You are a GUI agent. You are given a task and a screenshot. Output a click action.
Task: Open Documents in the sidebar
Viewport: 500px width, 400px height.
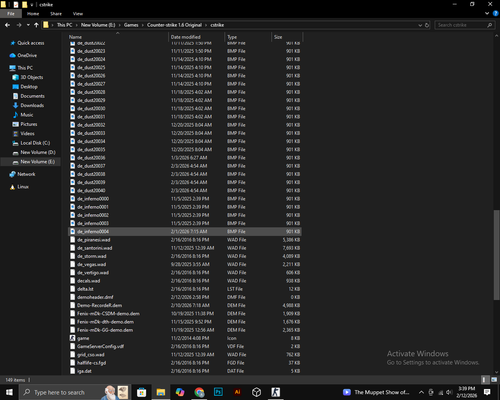point(32,96)
